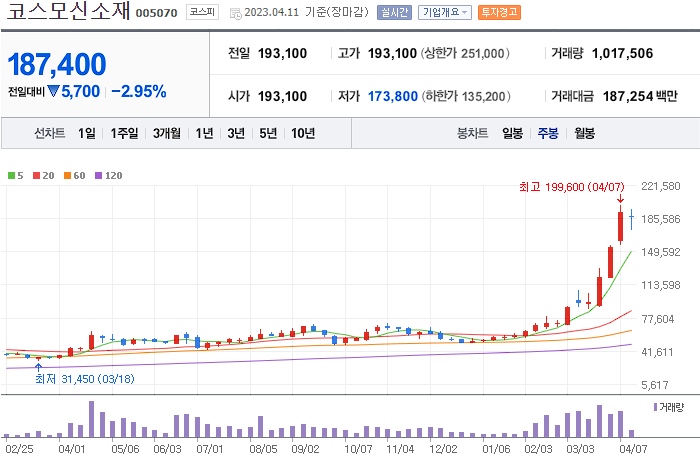Open the 기업개요 company overview dropdown
The image size is (700, 455).
point(445,13)
